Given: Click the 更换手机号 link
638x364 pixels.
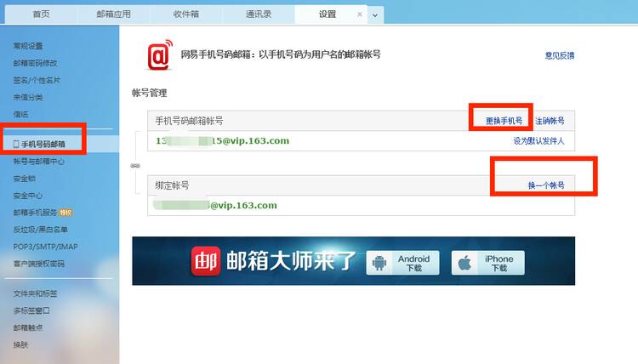Looking at the screenshot, I should pyautogui.click(x=504, y=121).
